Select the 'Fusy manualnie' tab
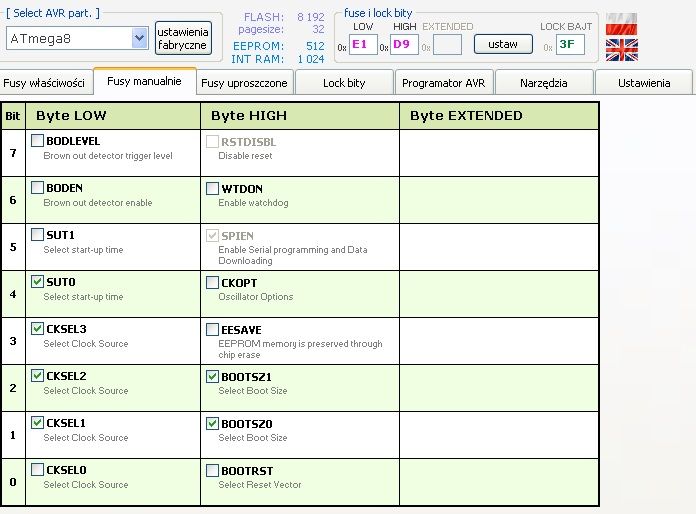Screen dimensions: 696x514 point(144,81)
